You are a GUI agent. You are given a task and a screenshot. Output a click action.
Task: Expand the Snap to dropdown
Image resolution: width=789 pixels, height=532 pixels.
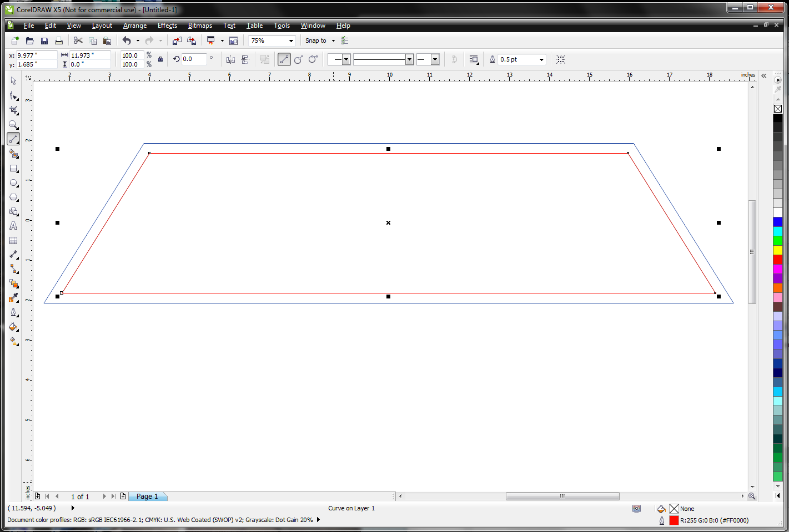[334, 40]
